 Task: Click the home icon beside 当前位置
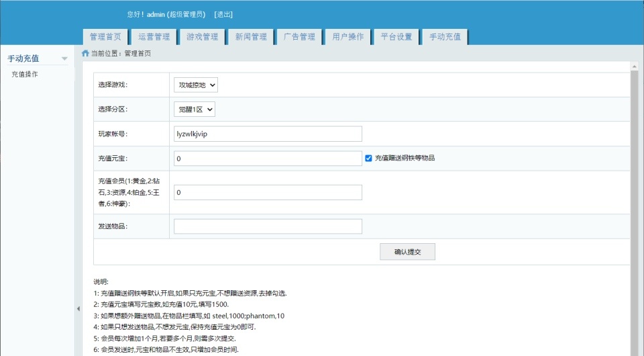(x=85, y=53)
